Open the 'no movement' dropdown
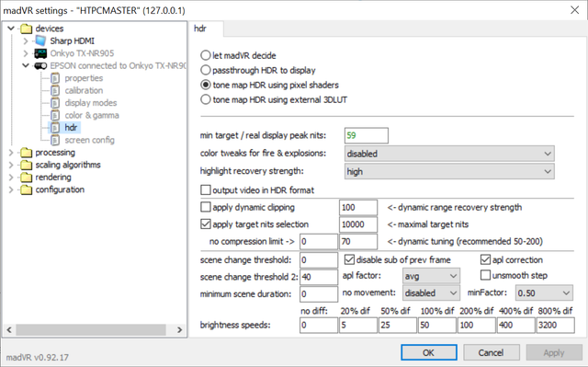This screenshot has width=588, height=367. point(431,293)
